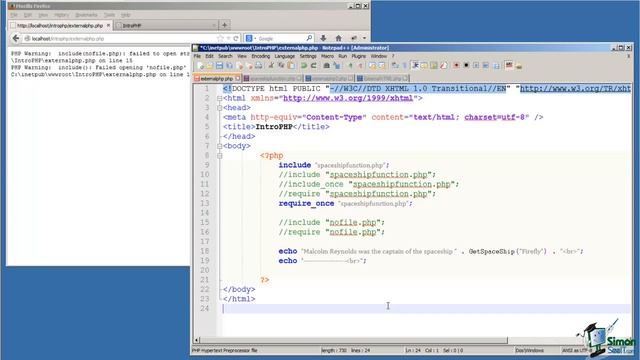Click the red Start Recording macro icon
640x360 pixels.
click(456, 65)
